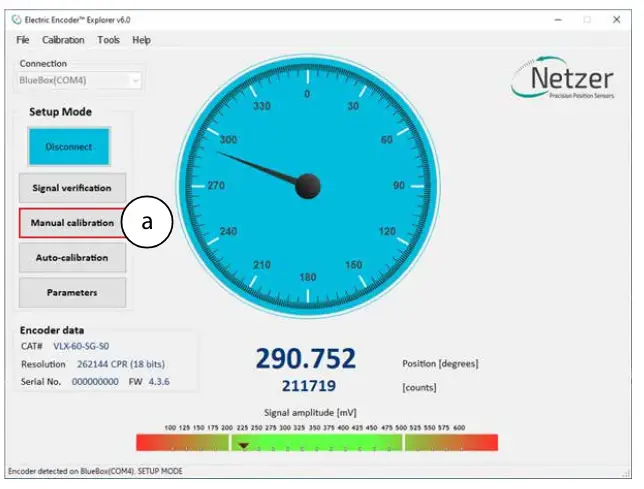Click the 290.752 position degrees readout
The height and width of the screenshot is (489, 644).
pos(306,359)
